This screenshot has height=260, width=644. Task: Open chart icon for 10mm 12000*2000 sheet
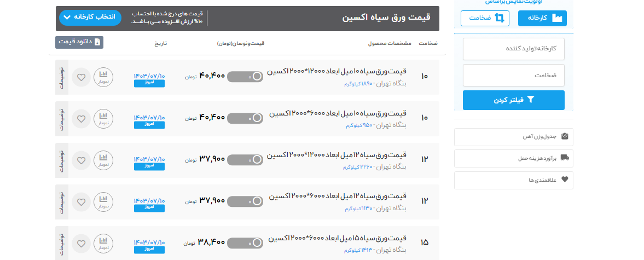(103, 77)
